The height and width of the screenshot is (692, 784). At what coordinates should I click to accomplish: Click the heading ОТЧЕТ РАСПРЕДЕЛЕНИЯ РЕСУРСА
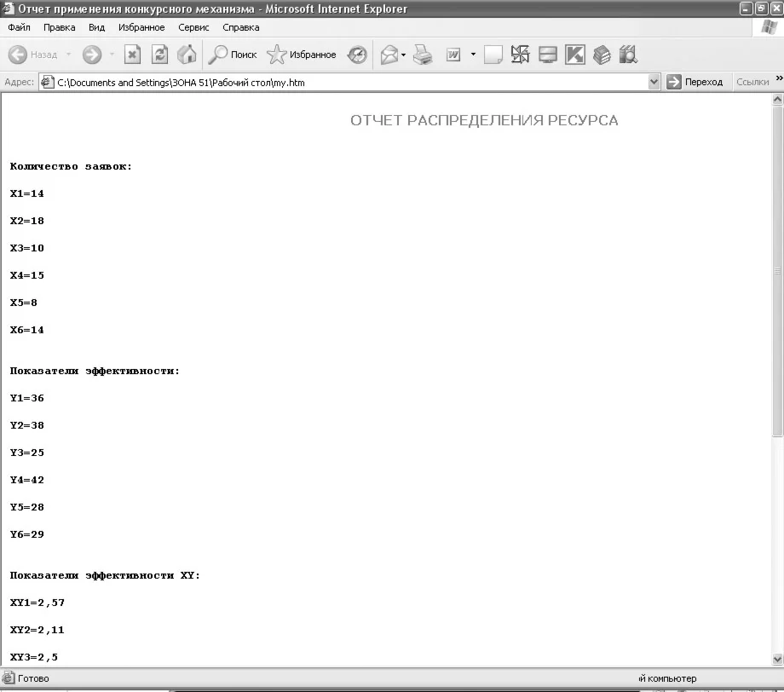484,120
